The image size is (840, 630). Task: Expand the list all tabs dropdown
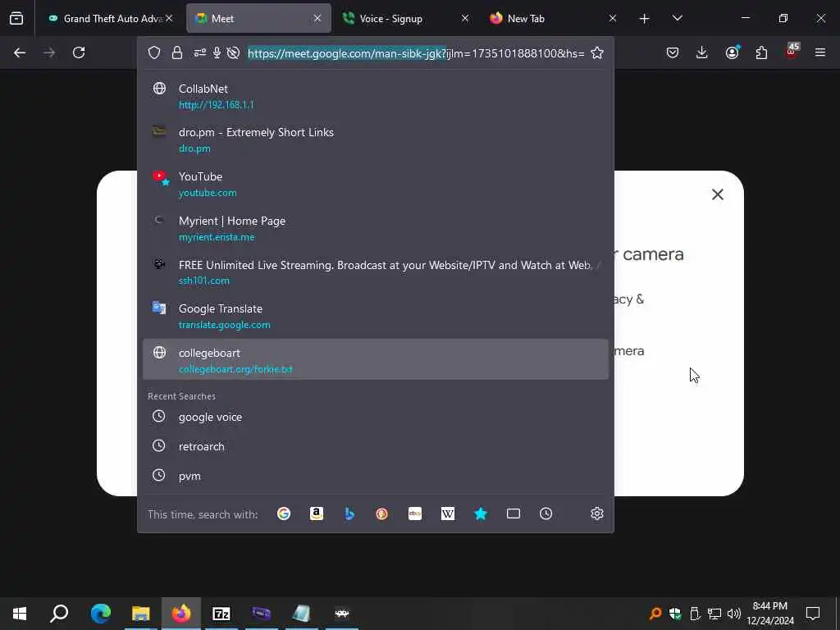[x=677, y=18]
